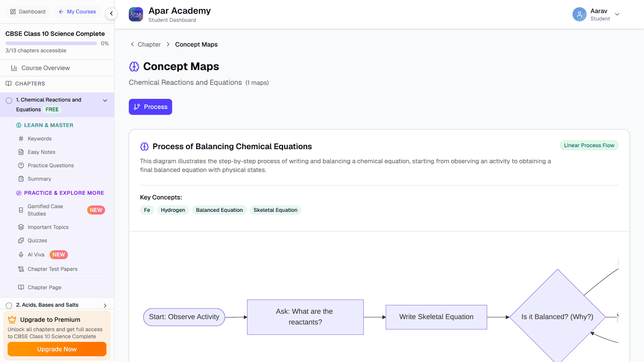This screenshot has width=644, height=362.
Task: Click the Course Overview bar chart icon
Action: point(14,68)
